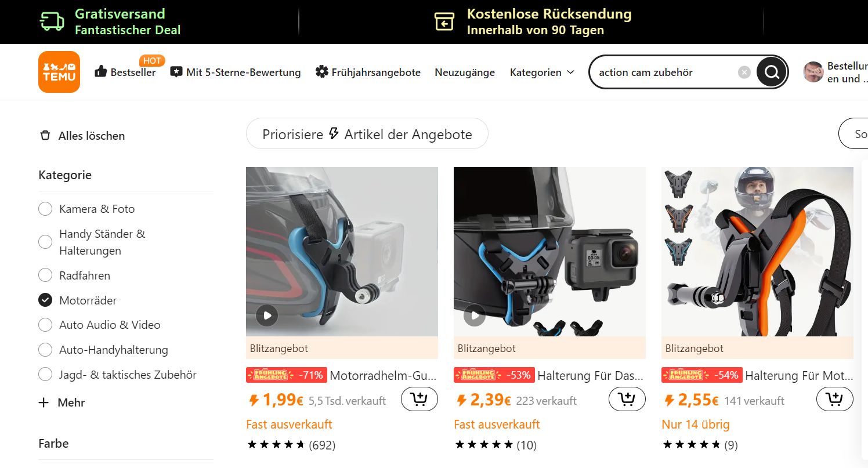
Task: Click the Temu logo
Action: tap(59, 72)
